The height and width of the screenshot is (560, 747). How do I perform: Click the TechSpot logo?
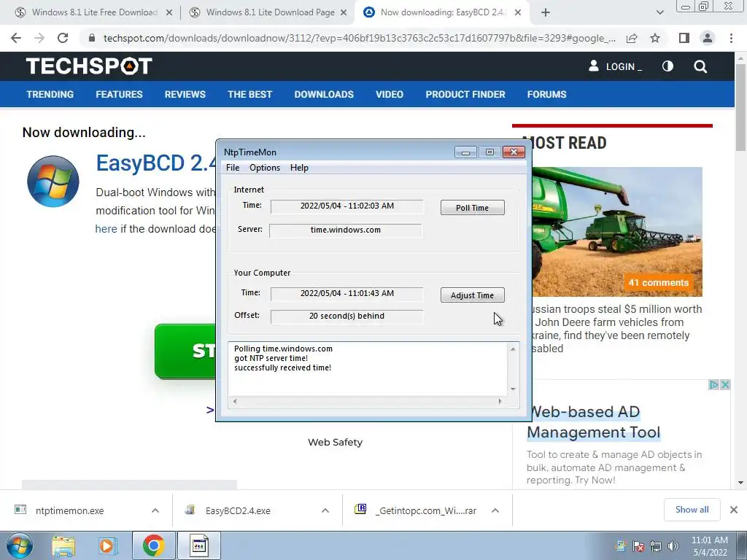89,66
